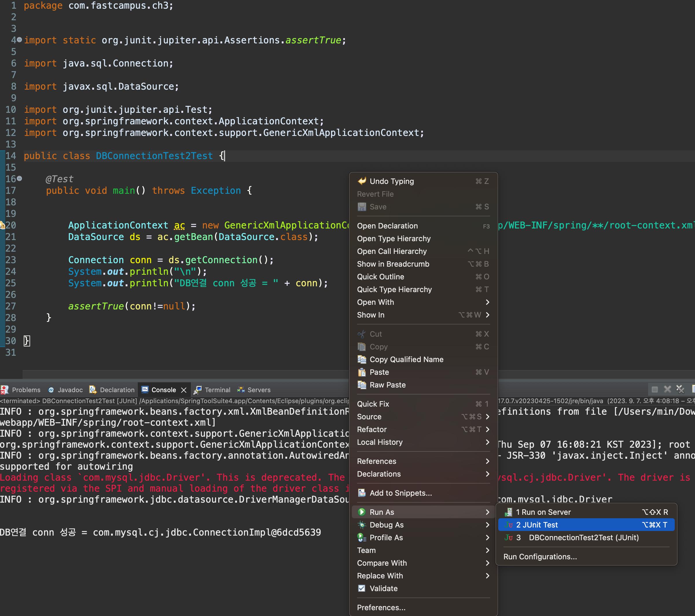The height and width of the screenshot is (616, 695).
Task: Click the warning marker on line 20
Action: [x=2, y=225]
